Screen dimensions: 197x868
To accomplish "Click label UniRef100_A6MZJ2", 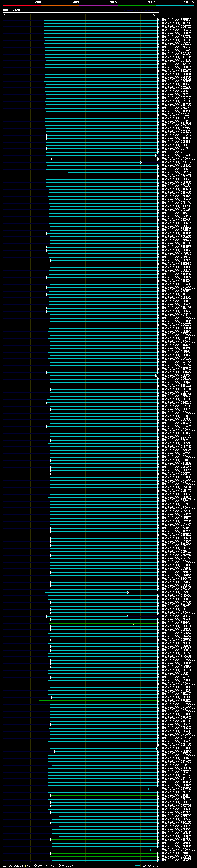I will tap(177, 172).
